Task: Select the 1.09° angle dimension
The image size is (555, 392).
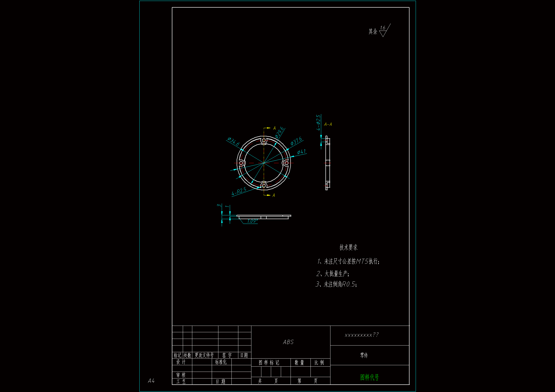Action: coord(252,221)
